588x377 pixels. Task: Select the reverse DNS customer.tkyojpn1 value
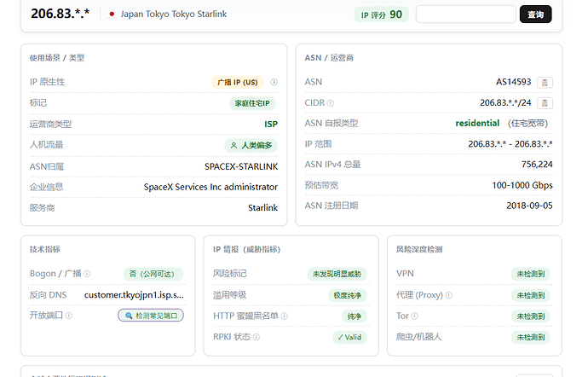(x=134, y=295)
